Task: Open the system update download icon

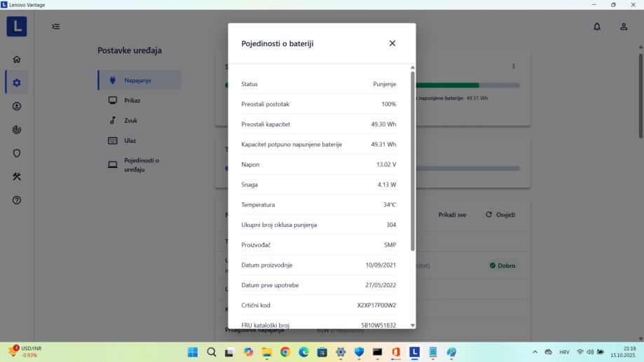Action: pyautogui.click(x=17, y=106)
